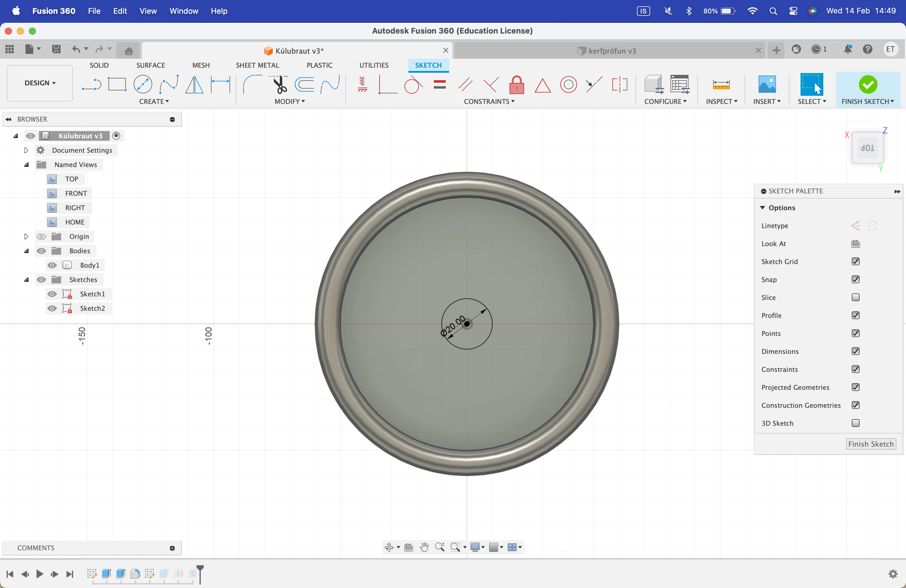
Task: Toggle the Sketch Grid checkbox
Action: 855,262
